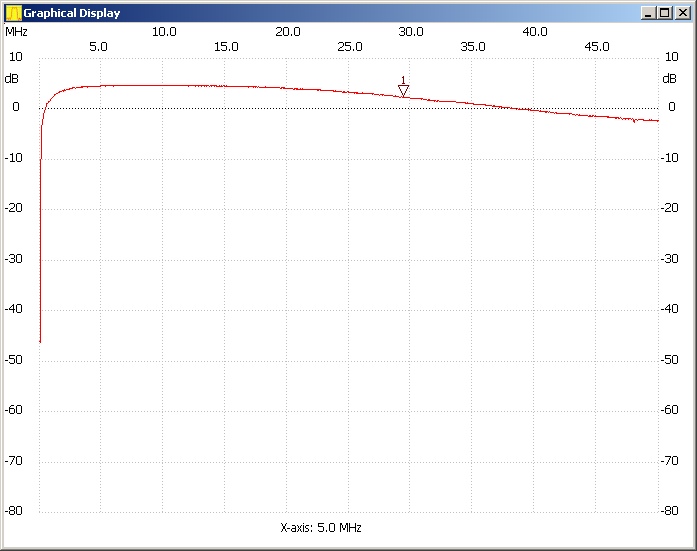The width and height of the screenshot is (697, 551).
Task: Click the MHz unit label
Action: [x=16, y=31]
